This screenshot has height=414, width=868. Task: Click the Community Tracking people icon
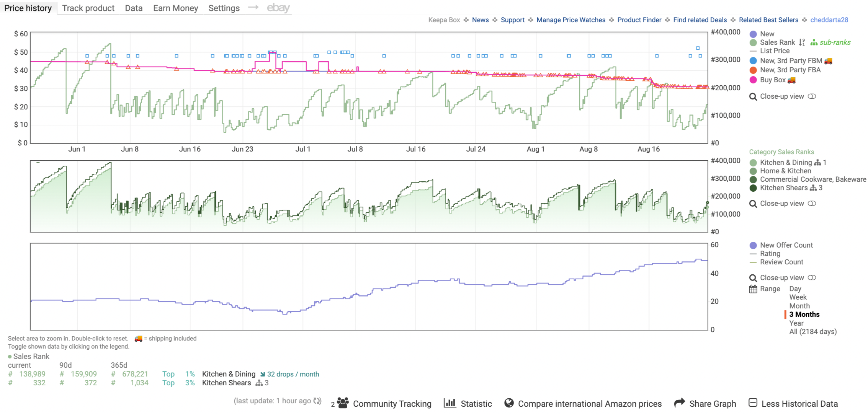[x=343, y=403]
